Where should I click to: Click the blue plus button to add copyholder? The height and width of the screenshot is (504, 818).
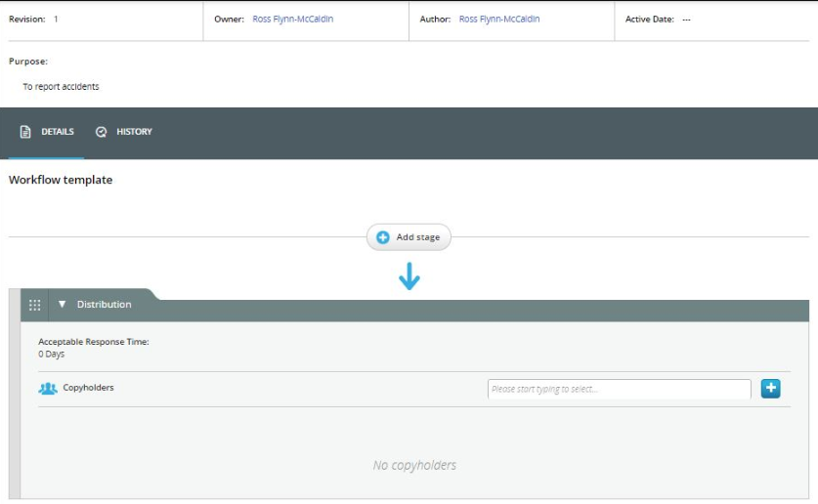click(770, 389)
